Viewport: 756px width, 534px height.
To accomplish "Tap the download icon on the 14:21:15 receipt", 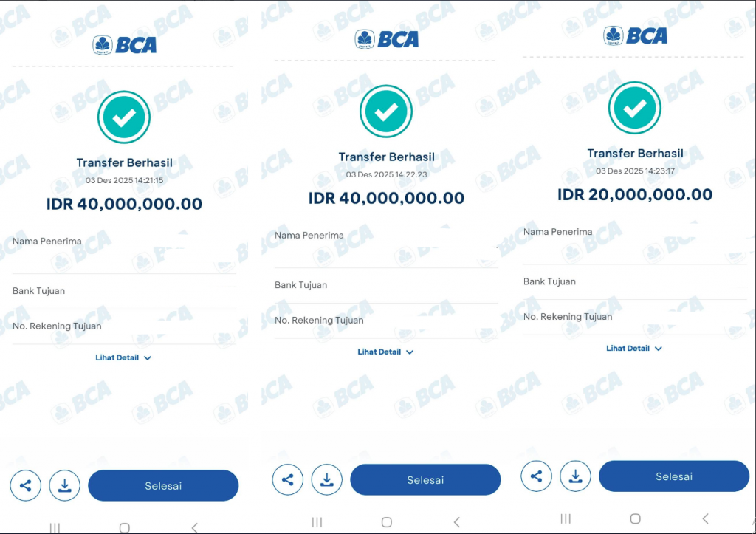I will pyautogui.click(x=65, y=486).
